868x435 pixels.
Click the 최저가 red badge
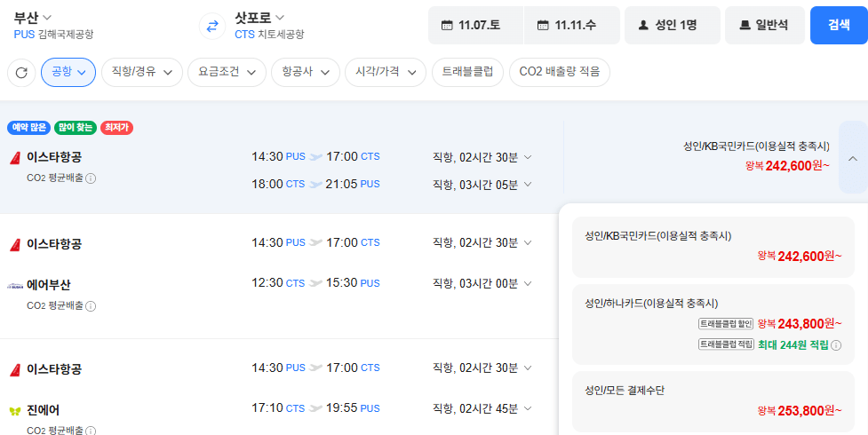pos(116,128)
